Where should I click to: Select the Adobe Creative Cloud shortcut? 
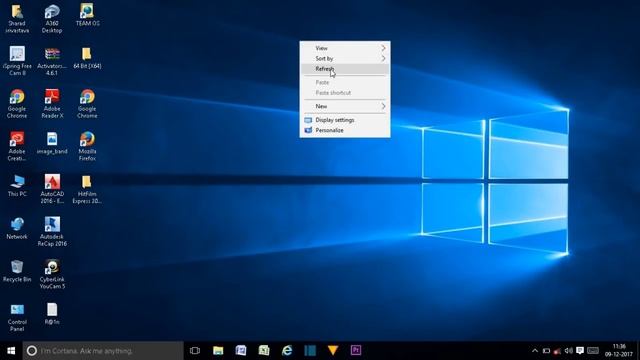click(x=17, y=146)
